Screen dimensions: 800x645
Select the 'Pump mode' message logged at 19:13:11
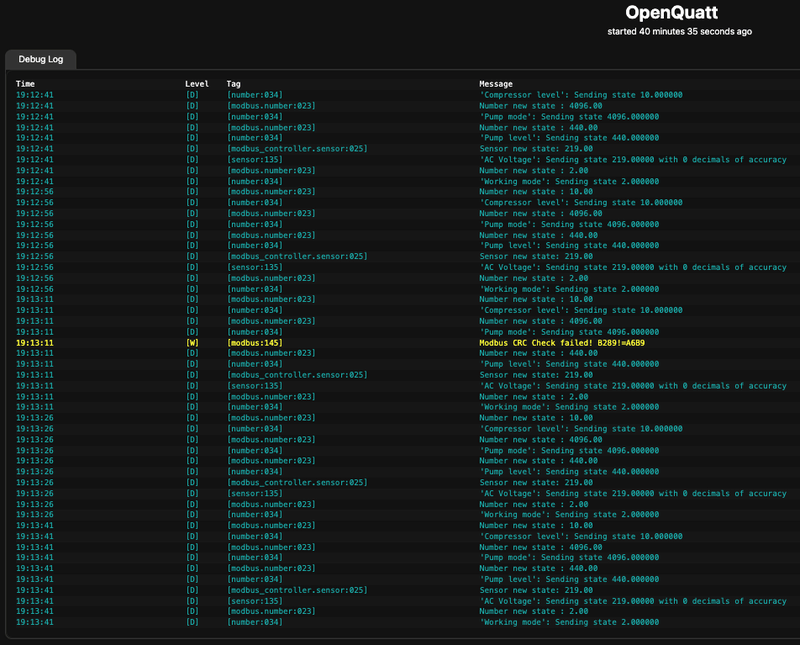(x=569, y=332)
